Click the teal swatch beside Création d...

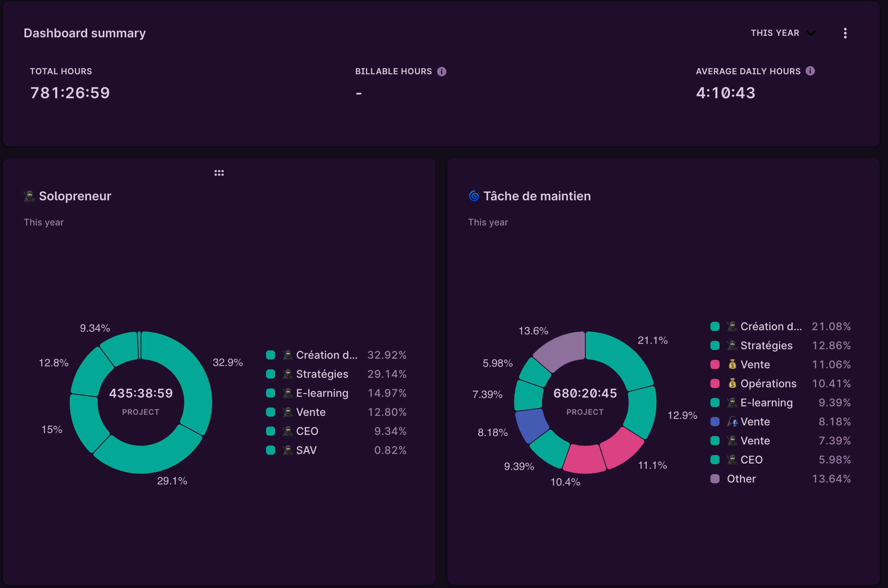pyautogui.click(x=270, y=355)
